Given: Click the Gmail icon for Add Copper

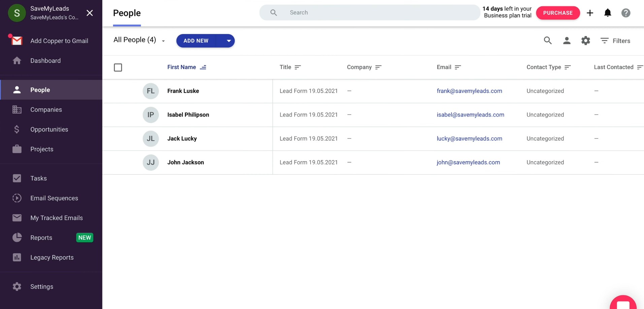Looking at the screenshot, I should [17, 41].
